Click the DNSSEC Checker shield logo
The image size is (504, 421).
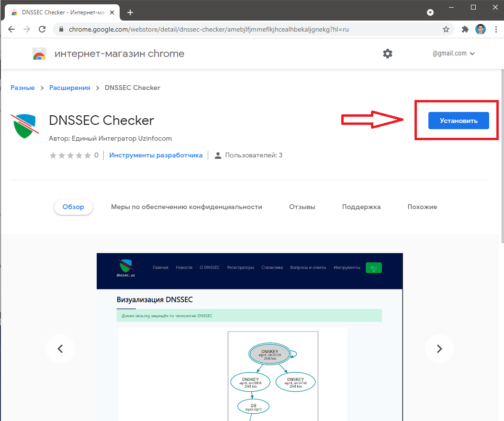[25, 126]
